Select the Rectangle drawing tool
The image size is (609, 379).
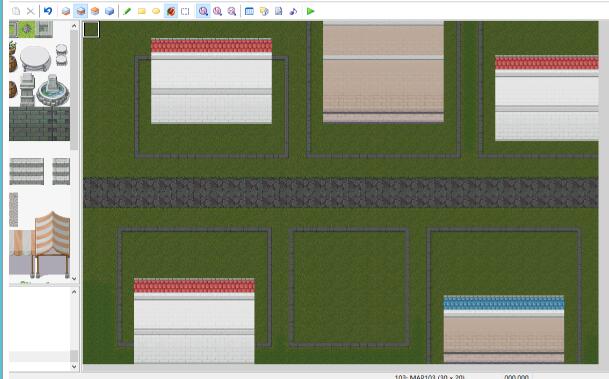coord(141,11)
